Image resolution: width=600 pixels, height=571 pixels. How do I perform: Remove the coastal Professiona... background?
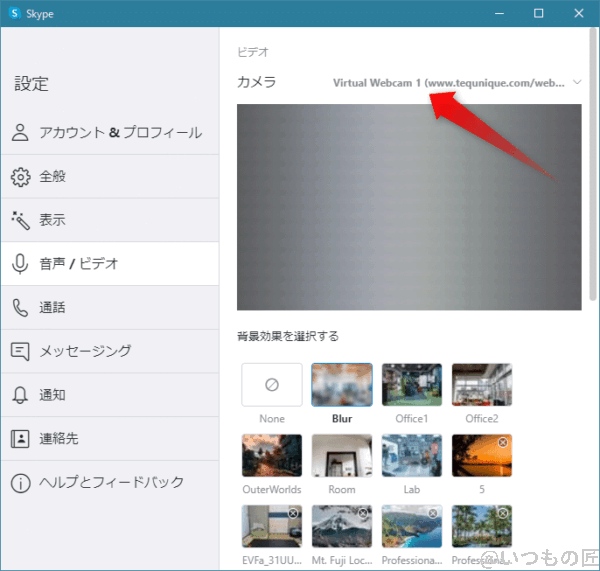pyautogui.click(x=433, y=513)
